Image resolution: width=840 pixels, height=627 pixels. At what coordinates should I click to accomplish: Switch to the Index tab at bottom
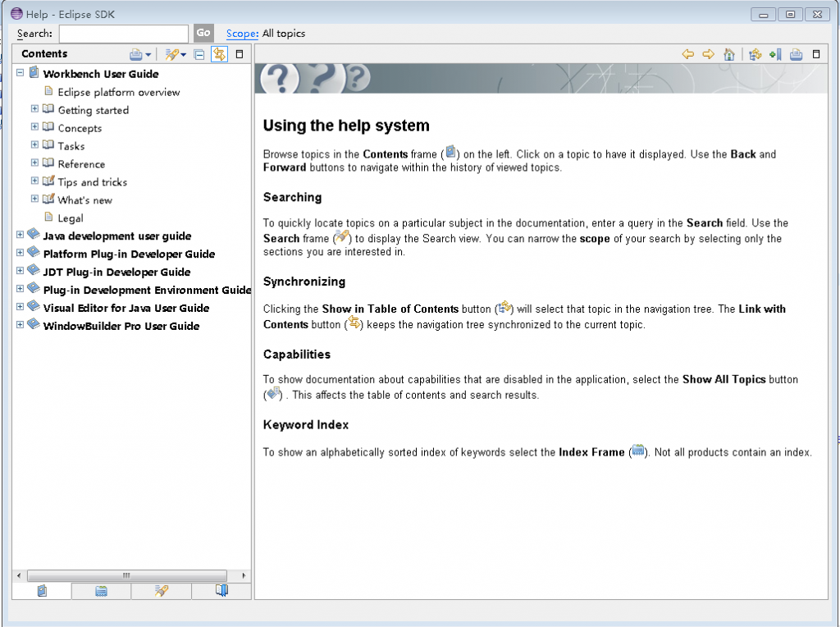[101, 591]
